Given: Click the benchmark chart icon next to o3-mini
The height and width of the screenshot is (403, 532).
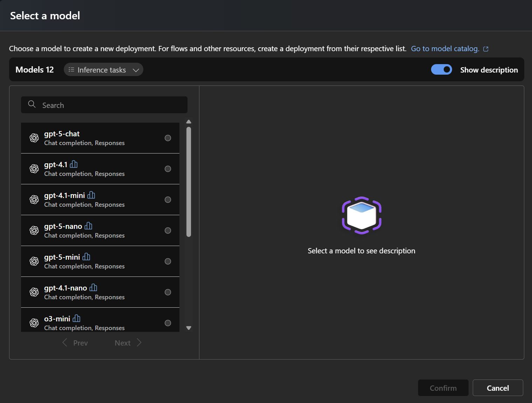Looking at the screenshot, I should [76, 319].
